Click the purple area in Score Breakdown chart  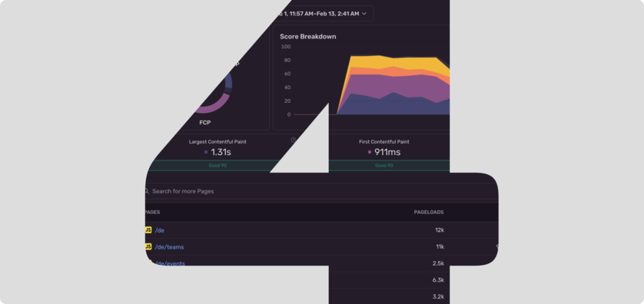click(394, 86)
